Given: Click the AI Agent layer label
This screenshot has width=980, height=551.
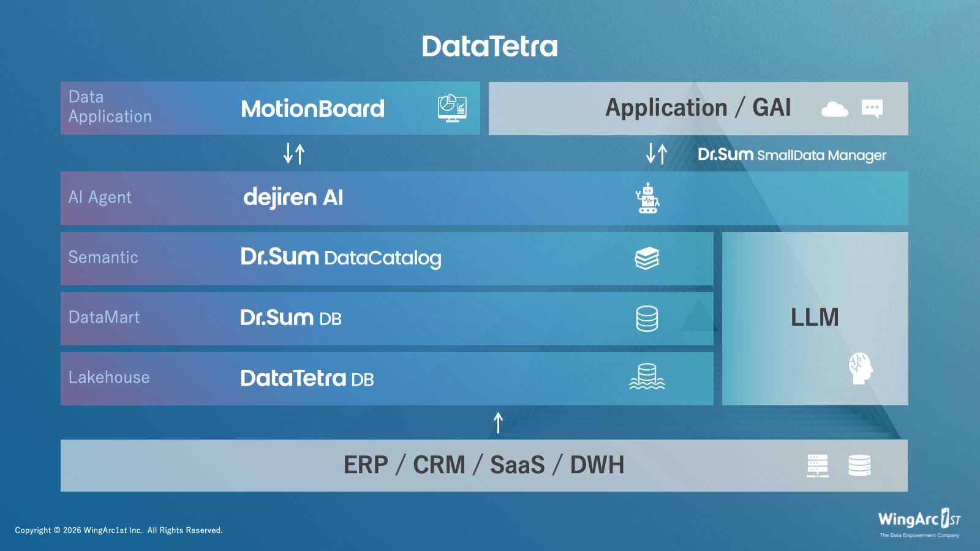Looking at the screenshot, I should pyautogui.click(x=100, y=197).
